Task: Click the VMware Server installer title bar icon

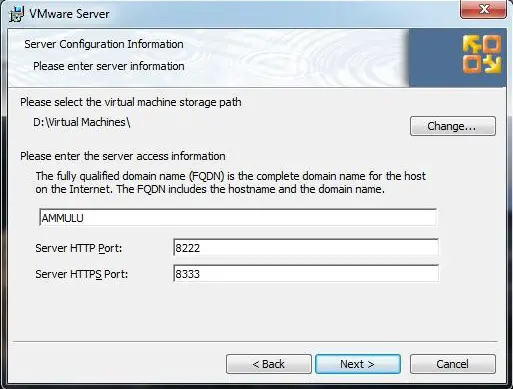Action: tap(17, 14)
